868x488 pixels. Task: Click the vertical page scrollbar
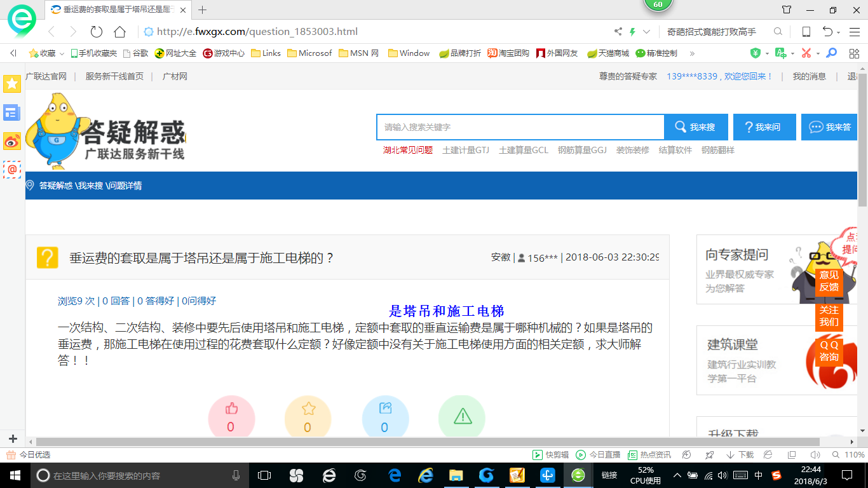tap(862, 140)
